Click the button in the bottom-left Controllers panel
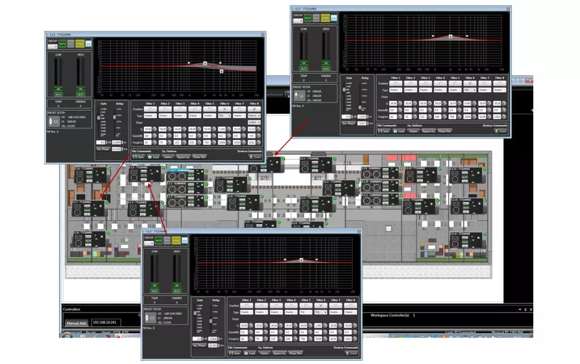This screenshot has height=364, width=580. pyautogui.click(x=77, y=323)
